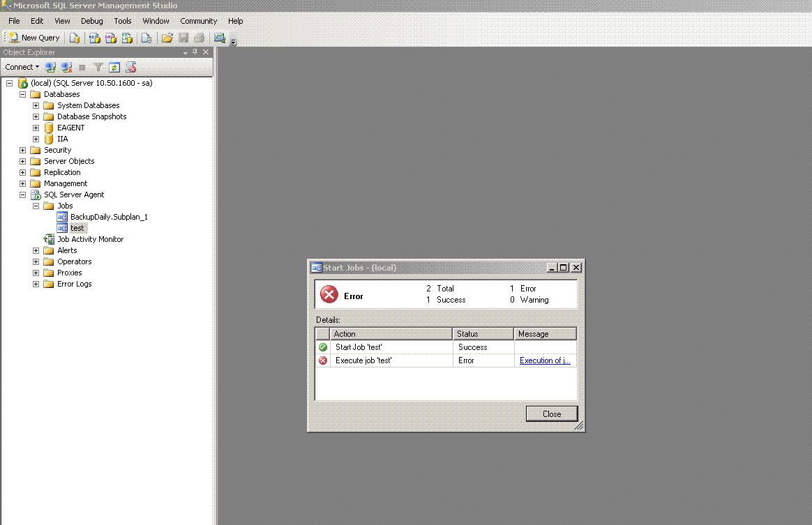Expand the Server Objects folder
The height and width of the screenshot is (525, 812).
click(23, 161)
